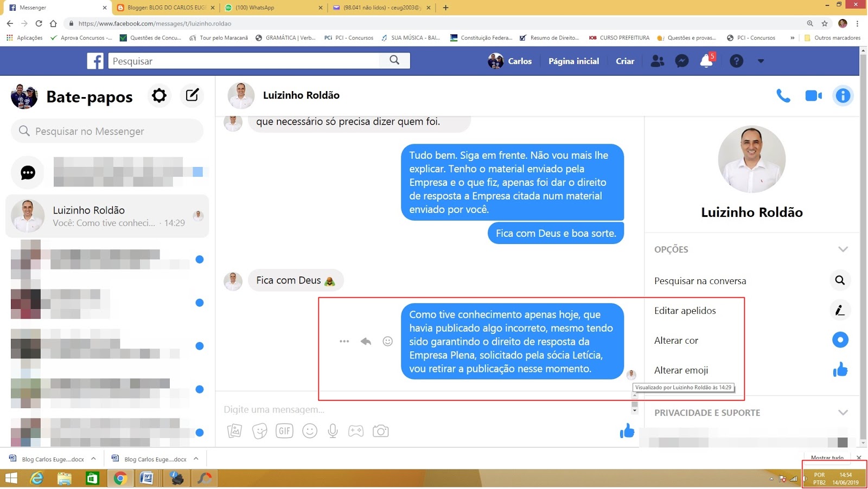Open Windows Start menu
This screenshot has height=489, width=868.
pos(11,478)
